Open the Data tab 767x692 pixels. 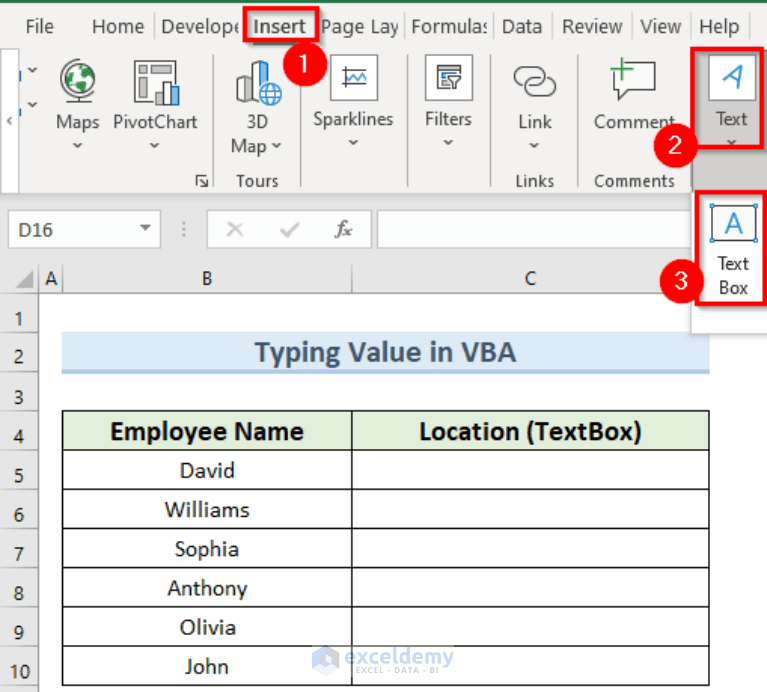click(522, 26)
